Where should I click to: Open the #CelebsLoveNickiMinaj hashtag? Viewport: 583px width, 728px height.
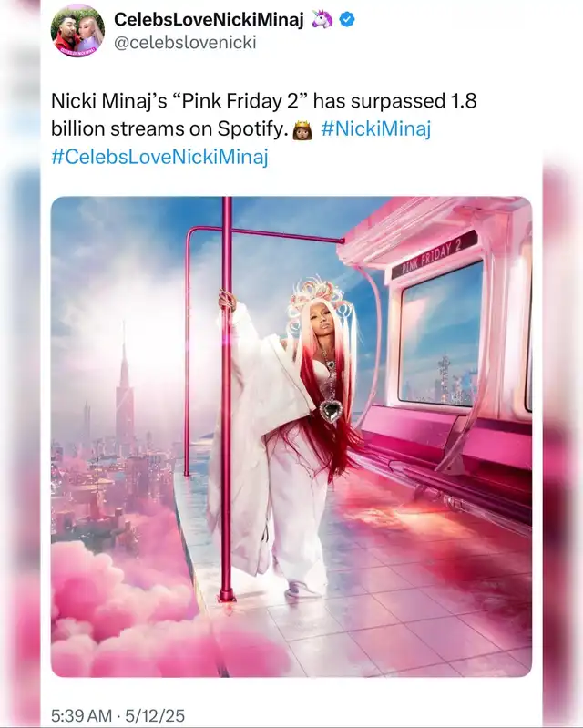(159, 157)
